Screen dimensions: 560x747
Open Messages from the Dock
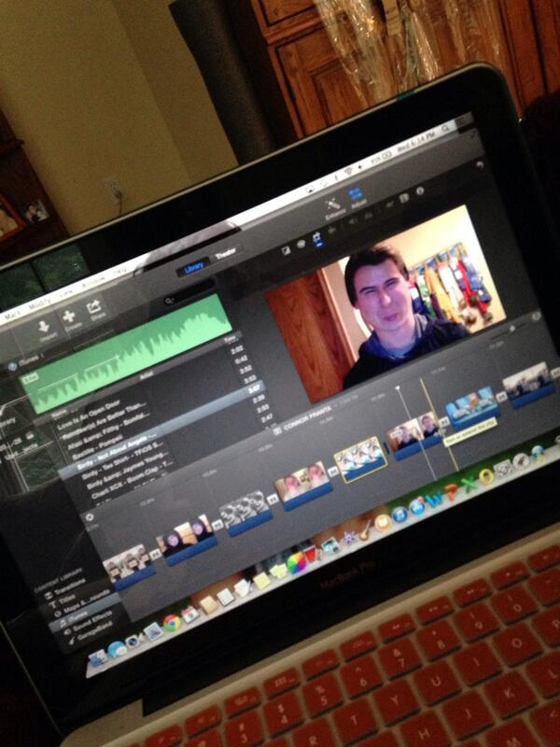coord(116,649)
